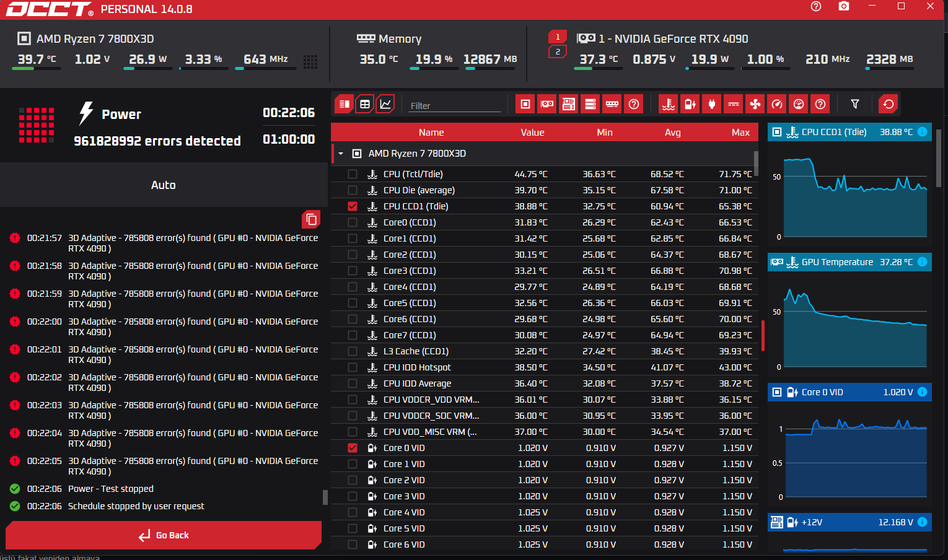Viewport: 948px width, 560px height.
Task: Click the CPU CCD1 (Tdie) graph
Action: [850, 195]
